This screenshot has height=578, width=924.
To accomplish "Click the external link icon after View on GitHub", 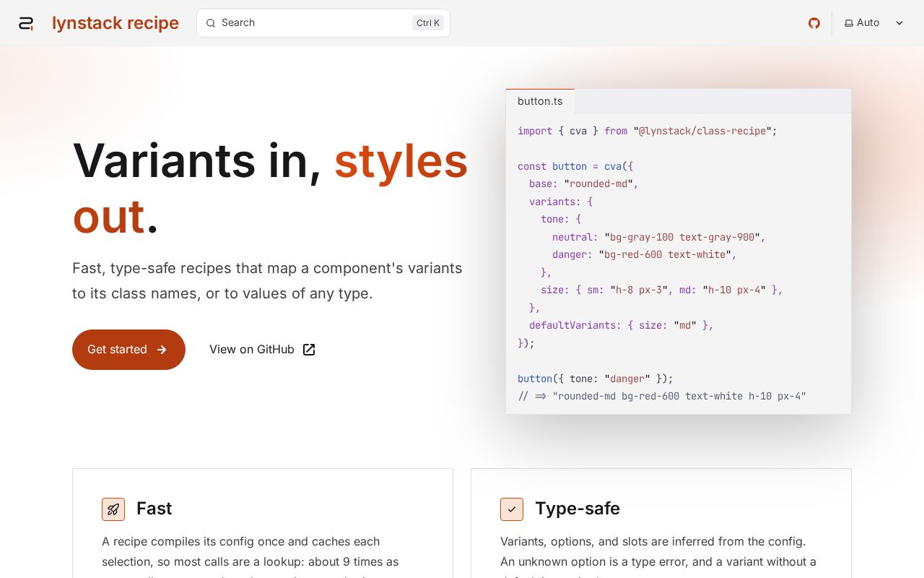I will pyautogui.click(x=309, y=350).
